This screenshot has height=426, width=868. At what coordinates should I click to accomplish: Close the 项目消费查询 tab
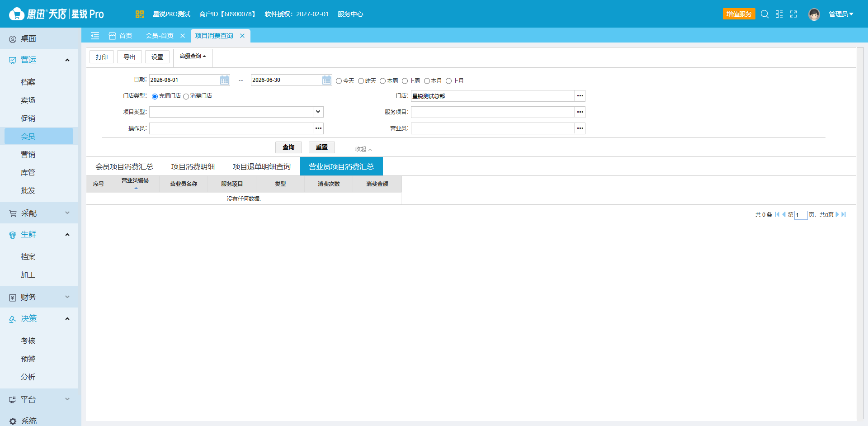(242, 36)
